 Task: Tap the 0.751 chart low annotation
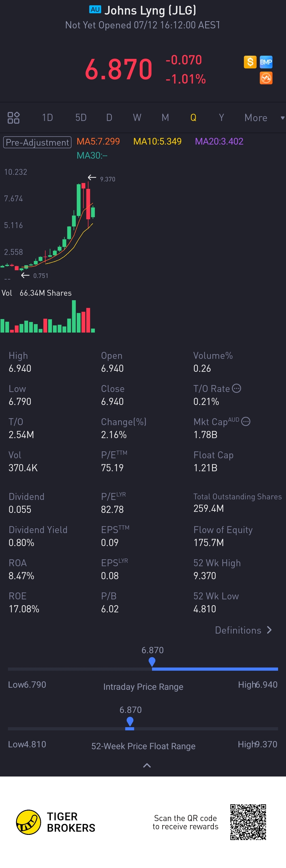coord(41,276)
